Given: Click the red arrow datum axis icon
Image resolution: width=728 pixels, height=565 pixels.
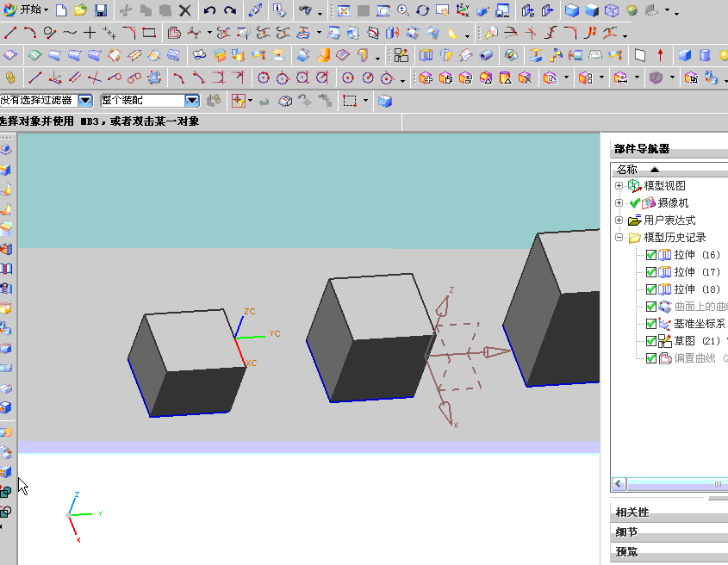Looking at the screenshot, I should (x=660, y=55).
